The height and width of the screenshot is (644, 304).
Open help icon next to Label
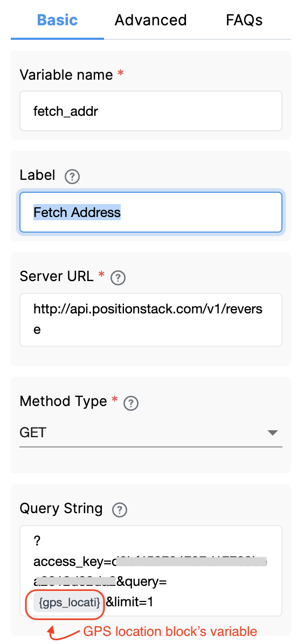(x=72, y=177)
